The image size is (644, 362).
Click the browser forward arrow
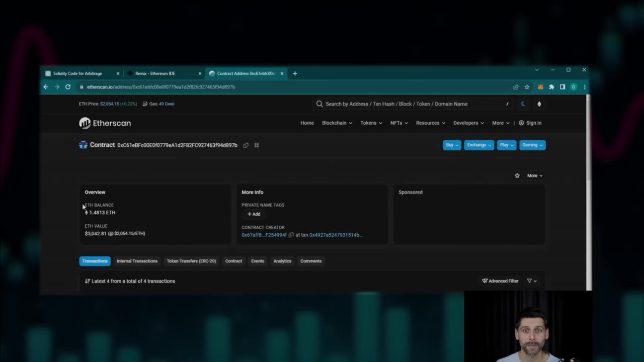57,87
